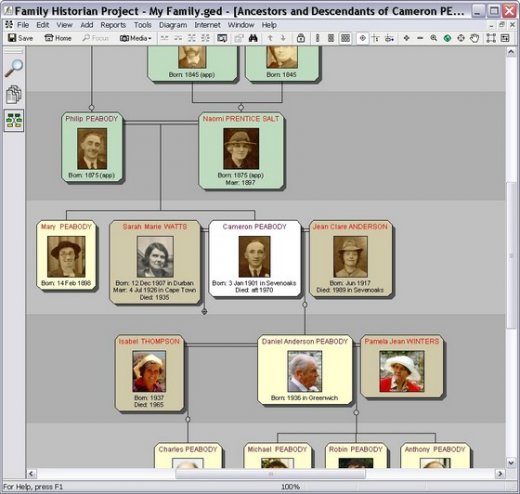The image size is (520, 494).
Task: Click the vertical scrollbar down arrow
Action: 511,463
